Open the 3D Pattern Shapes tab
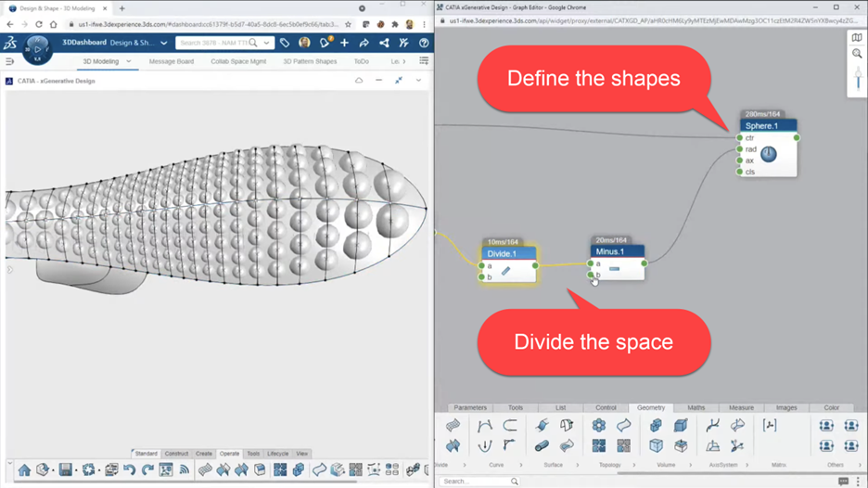The width and height of the screenshot is (868, 488). (x=310, y=61)
